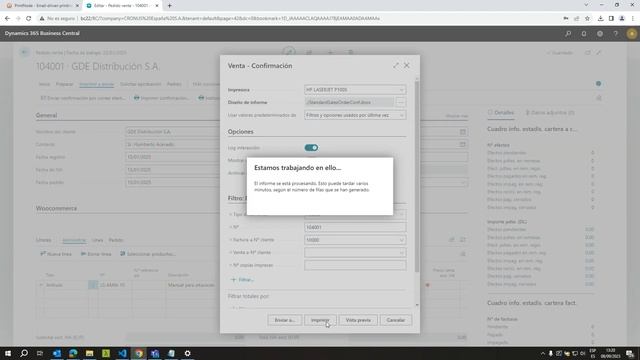This screenshot has width=640, height=360.
Task: Toggle the FactBox info pane icon
Action: (x=598, y=84)
